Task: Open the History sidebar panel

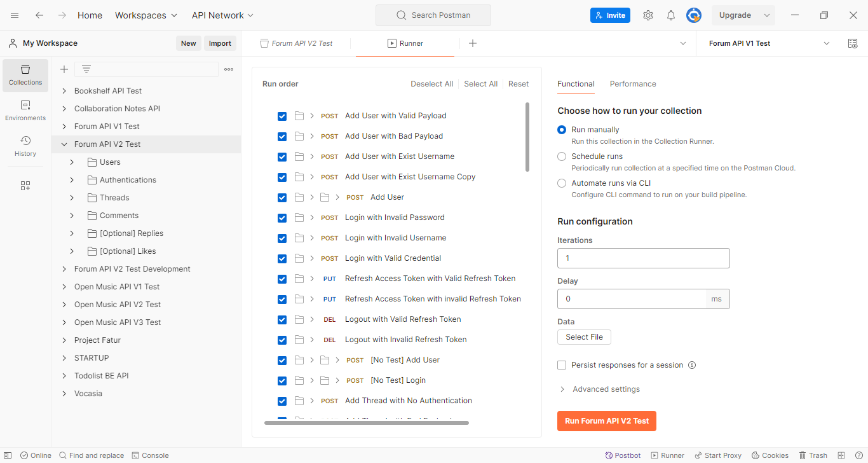Action: (x=25, y=146)
